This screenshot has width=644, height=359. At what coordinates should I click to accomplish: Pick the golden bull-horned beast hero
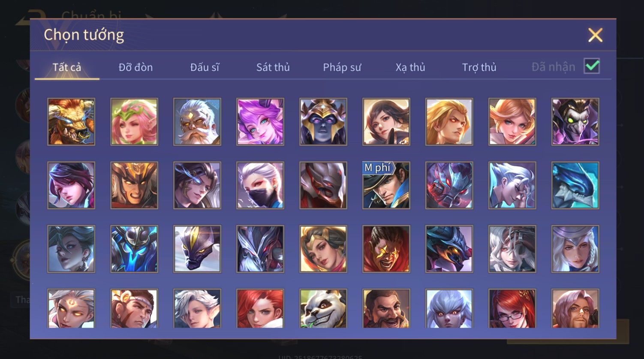tap(71, 122)
